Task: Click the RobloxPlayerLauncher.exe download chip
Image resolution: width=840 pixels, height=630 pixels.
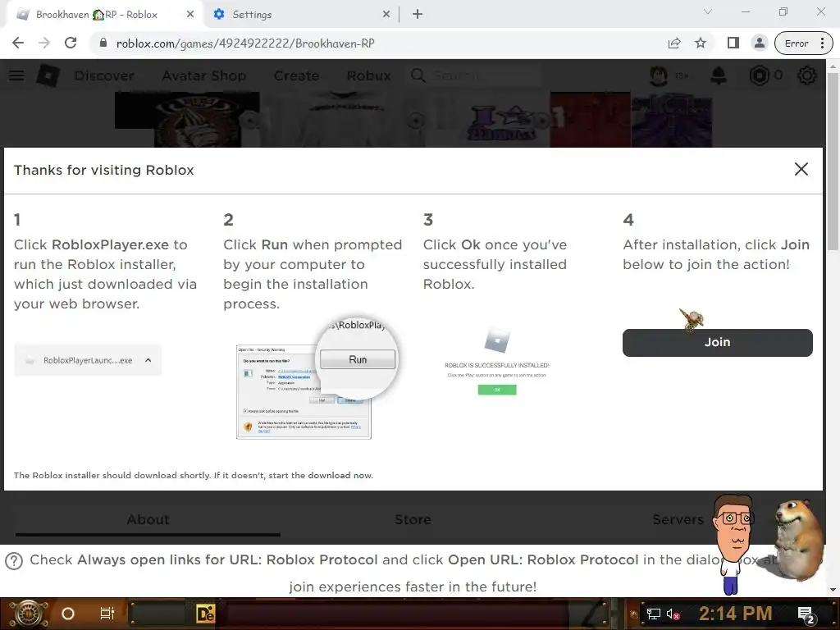Action: point(88,360)
